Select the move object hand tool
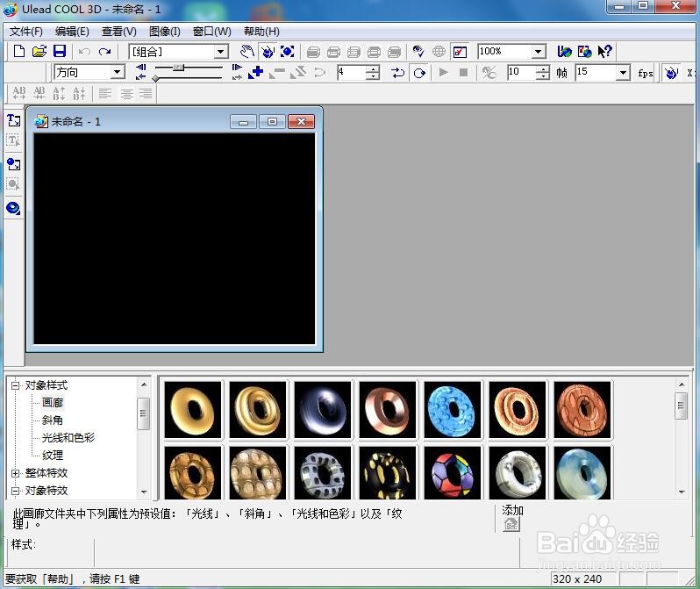The height and width of the screenshot is (589, 700). (x=246, y=52)
